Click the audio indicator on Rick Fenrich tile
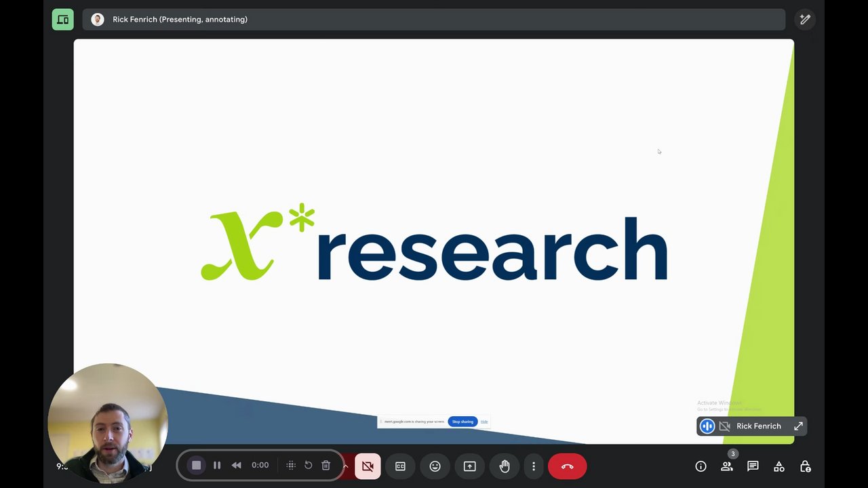The image size is (868, 488). pyautogui.click(x=707, y=426)
